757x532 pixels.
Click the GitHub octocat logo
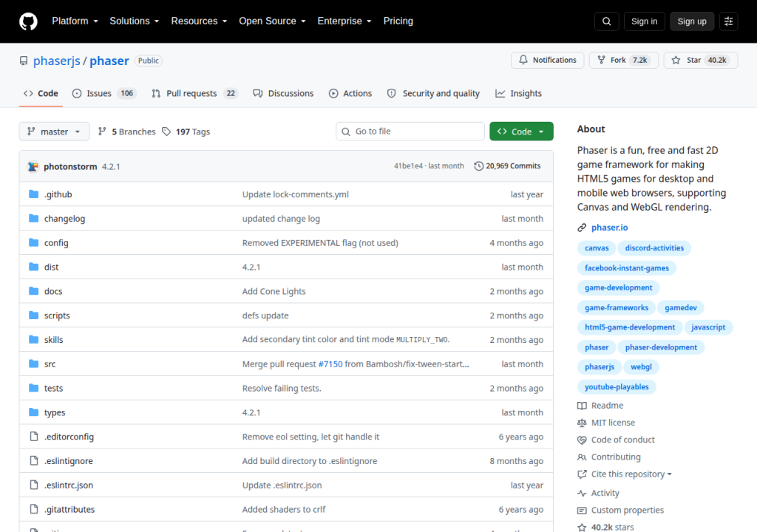pos(28,21)
